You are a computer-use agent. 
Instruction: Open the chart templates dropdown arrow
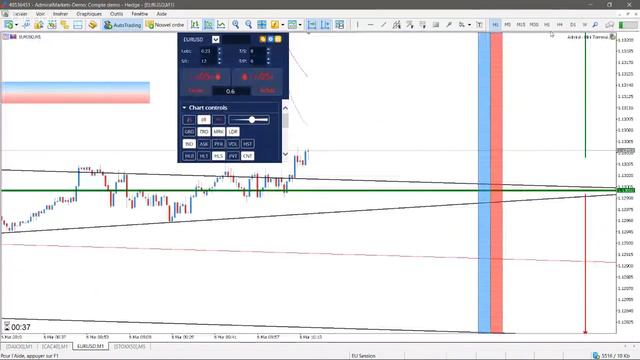[300, 25]
